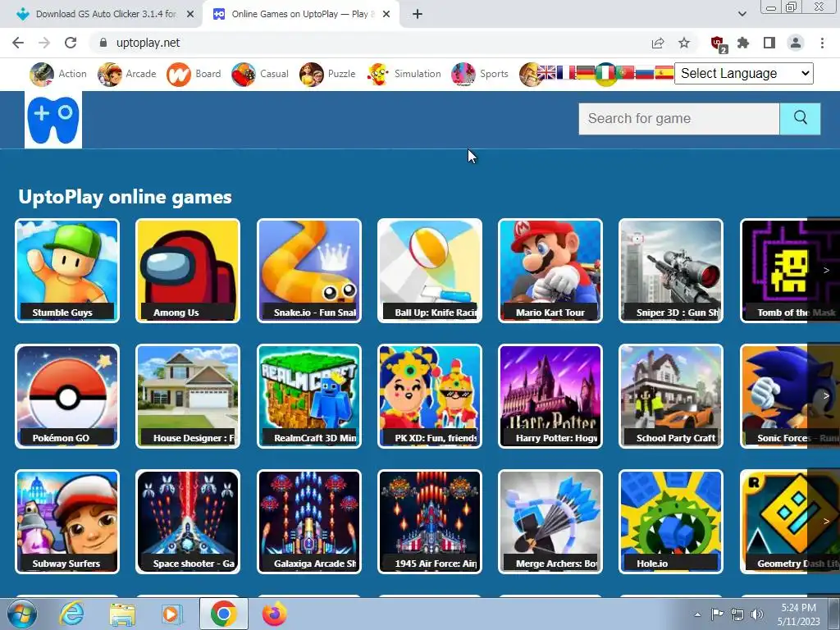Open the tab search chevron
Screen dimensions: 840x630
pos(742,14)
